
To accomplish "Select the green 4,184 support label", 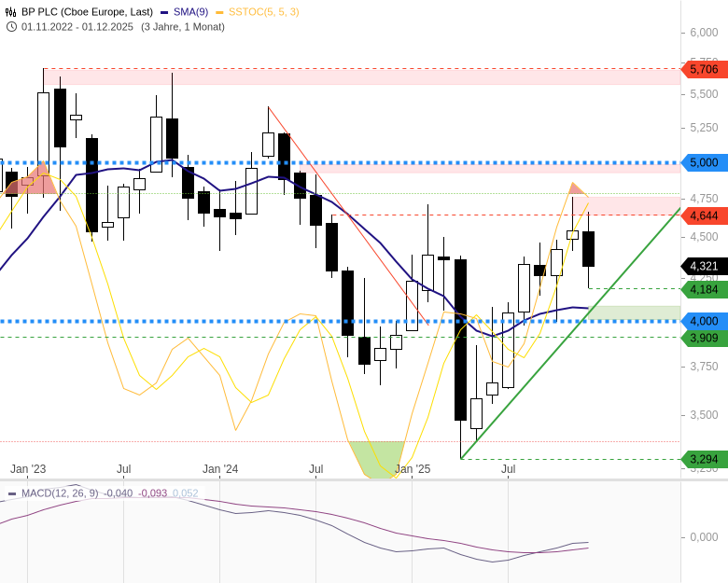I will (x=704, y=289).
